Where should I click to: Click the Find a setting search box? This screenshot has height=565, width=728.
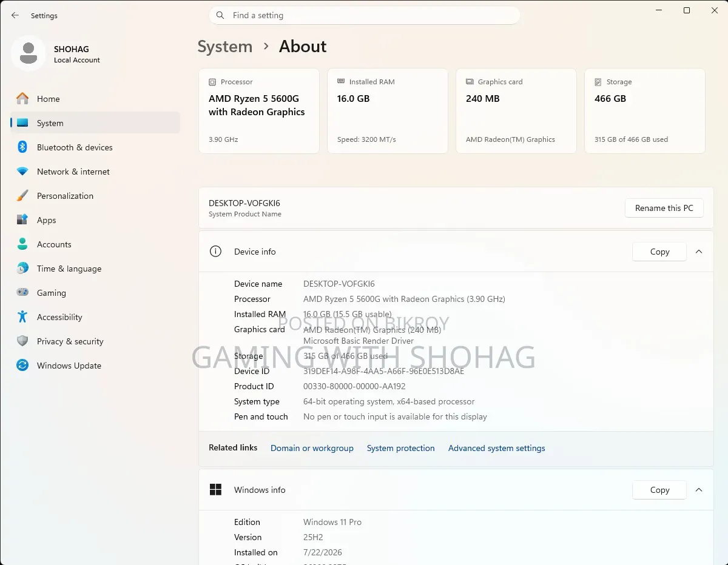[x=365, y=15]
